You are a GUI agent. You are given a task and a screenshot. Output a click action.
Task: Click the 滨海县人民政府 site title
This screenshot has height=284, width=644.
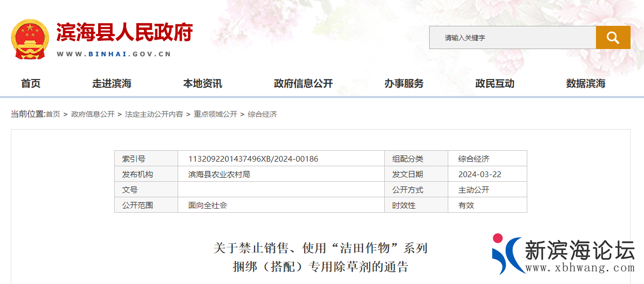tap(124, 32)
